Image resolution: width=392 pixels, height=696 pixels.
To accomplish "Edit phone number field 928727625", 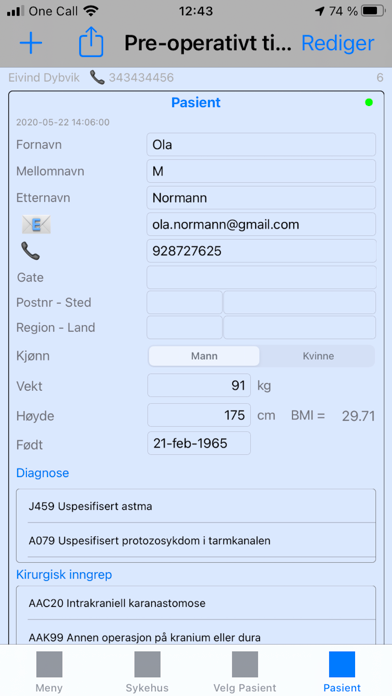I will (x=261, y=251).
